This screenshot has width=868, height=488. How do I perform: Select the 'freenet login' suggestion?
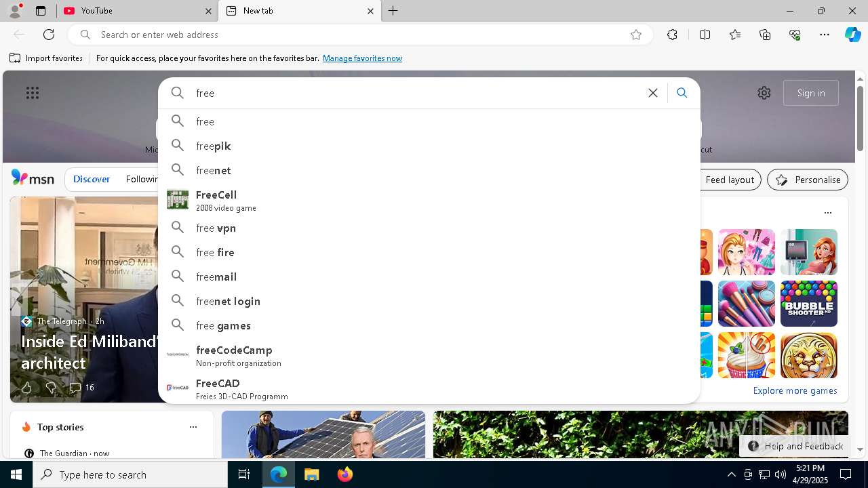429,301
